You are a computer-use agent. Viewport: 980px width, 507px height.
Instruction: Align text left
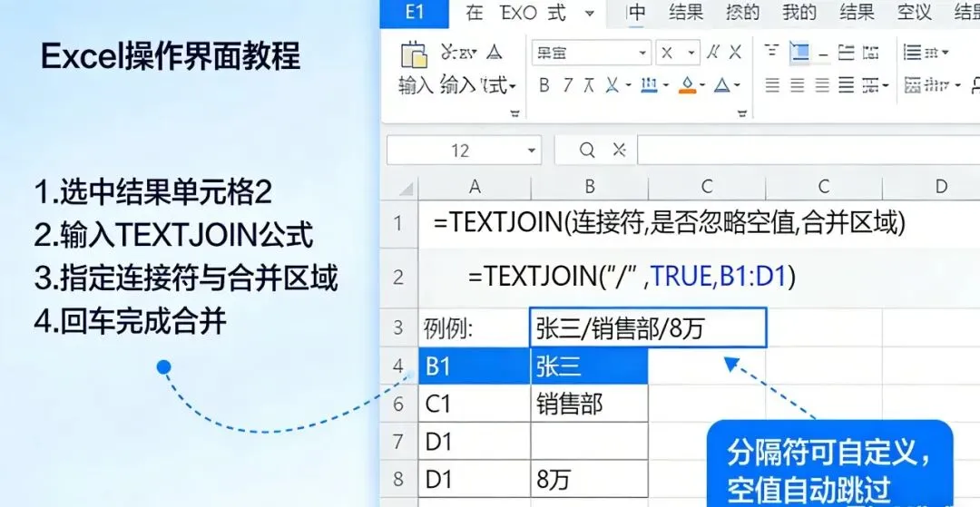(x=772, y=85)
